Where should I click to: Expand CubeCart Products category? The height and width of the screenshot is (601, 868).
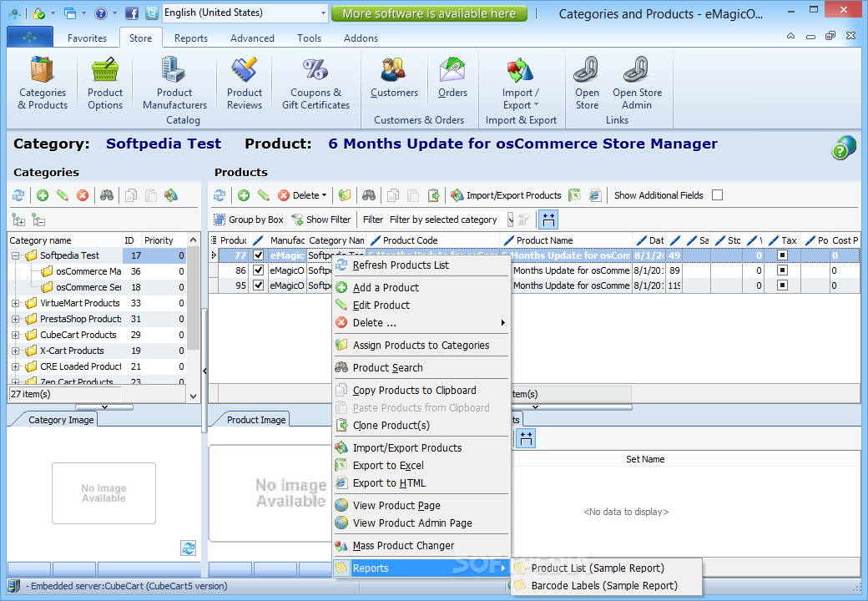(16, 335)
